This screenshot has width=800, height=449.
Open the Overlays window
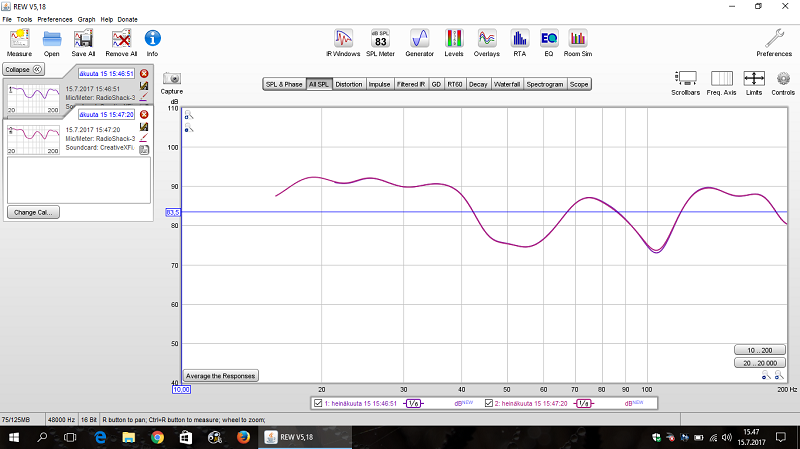point(487,42)
